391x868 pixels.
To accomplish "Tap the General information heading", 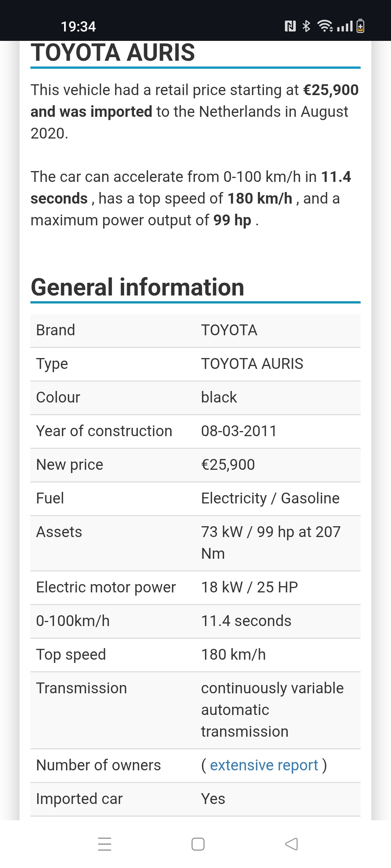I will (x=138, y=287).
